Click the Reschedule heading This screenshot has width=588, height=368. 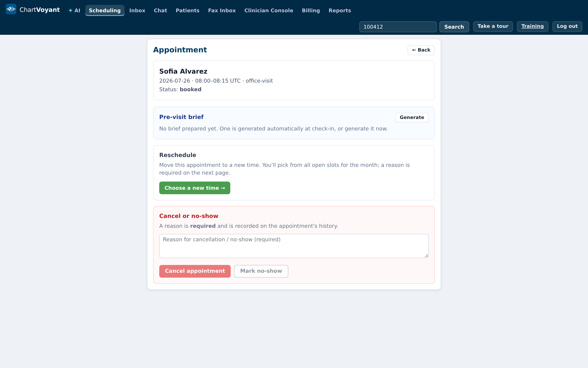[178, 155]
